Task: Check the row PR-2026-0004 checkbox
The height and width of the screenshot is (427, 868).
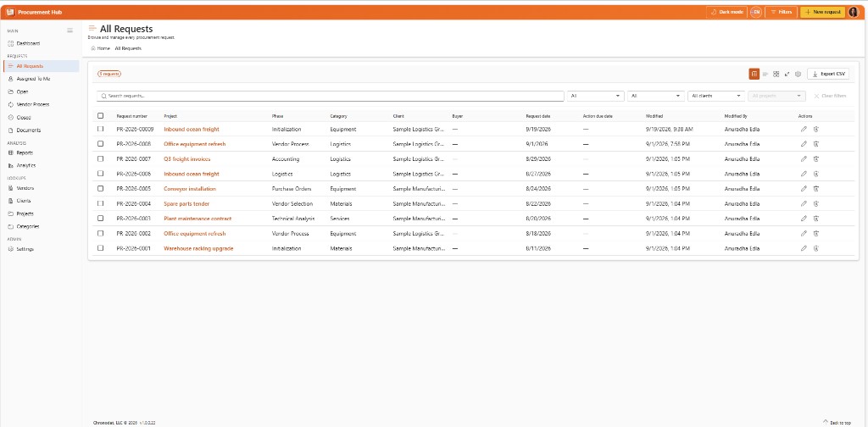Action: coord(100,203)
